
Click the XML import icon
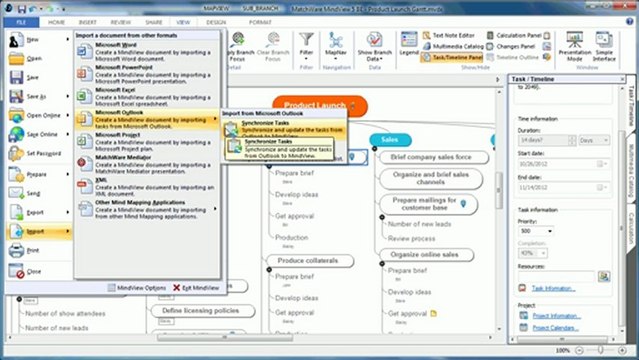84,186
